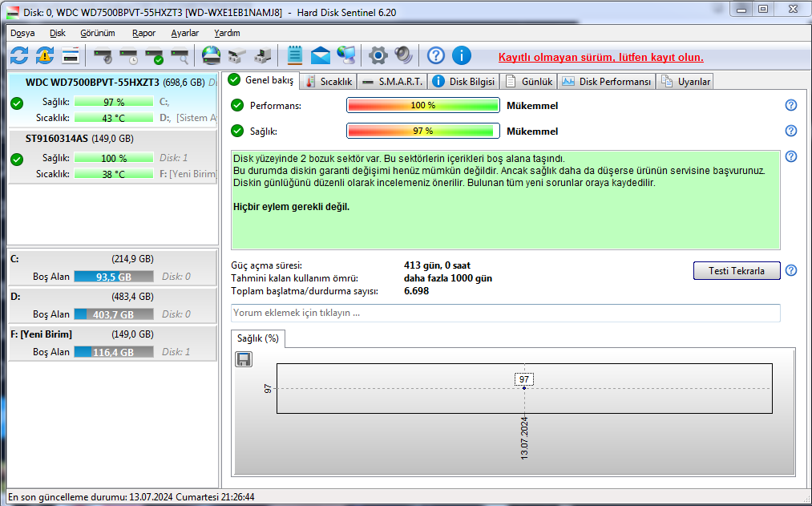Click the speaker sound toolbar icon
The height and width of the screenshot is (506, 812).
click(x=403, y=55)
